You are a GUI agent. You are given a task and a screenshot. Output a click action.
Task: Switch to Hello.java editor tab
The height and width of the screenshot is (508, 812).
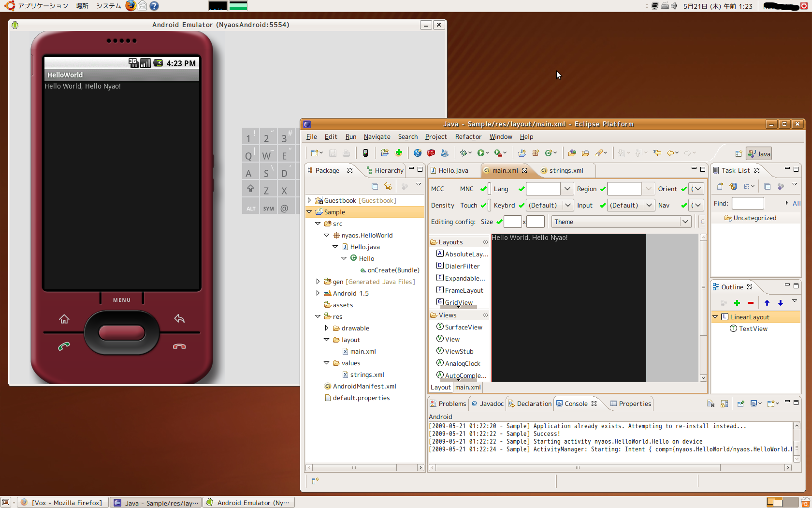(453, 170)
